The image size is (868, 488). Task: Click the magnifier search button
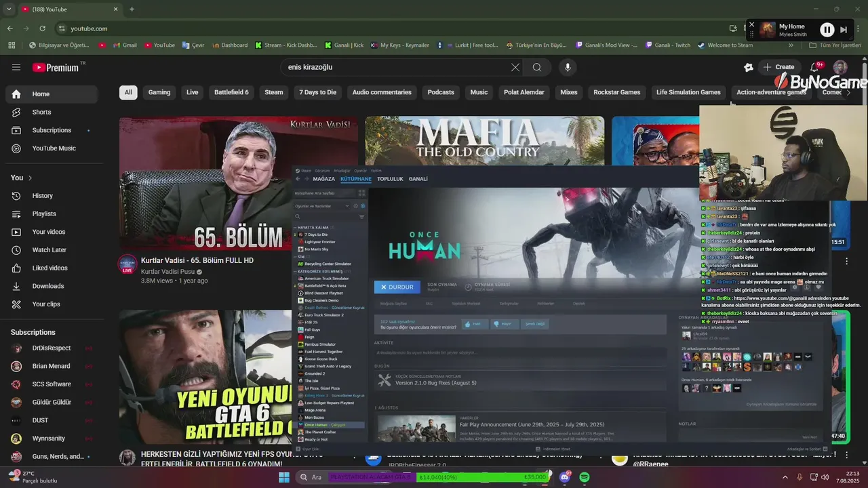click(x=537, y=67)
